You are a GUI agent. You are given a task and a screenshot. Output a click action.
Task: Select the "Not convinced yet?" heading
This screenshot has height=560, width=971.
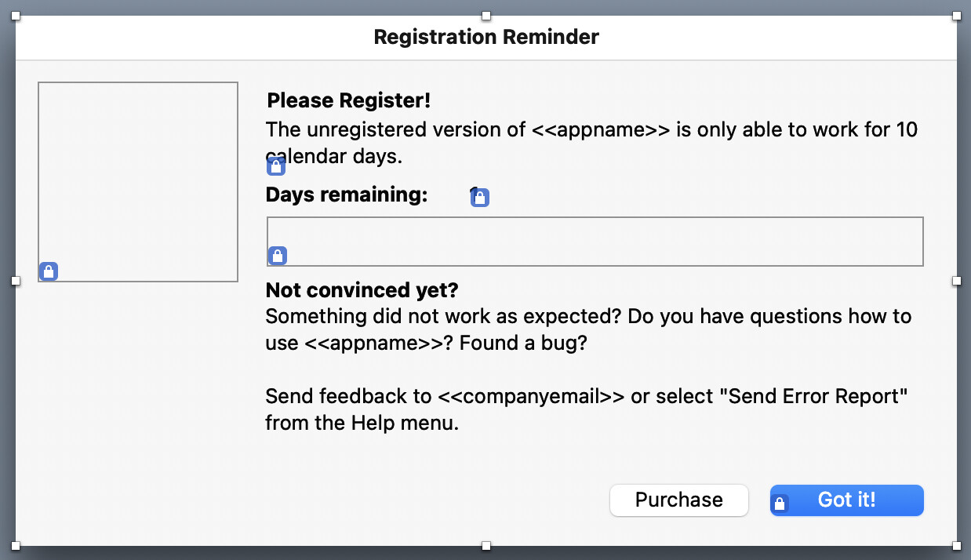[362, 290]
